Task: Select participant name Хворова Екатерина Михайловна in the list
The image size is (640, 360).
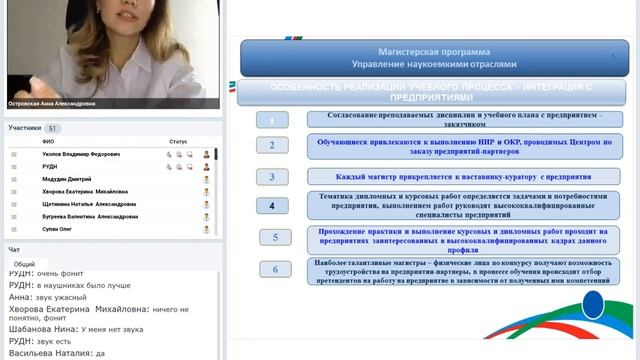Action: click(85, 192)
